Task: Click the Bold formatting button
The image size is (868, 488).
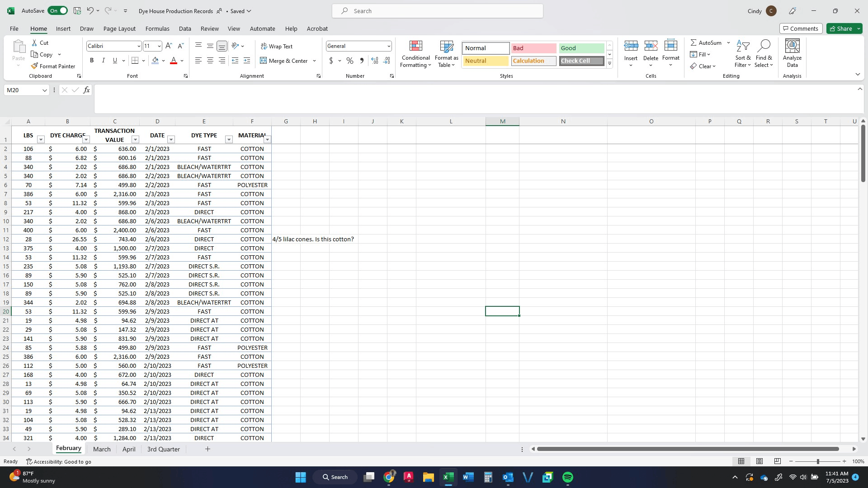Action: click(x=92, y=61)
